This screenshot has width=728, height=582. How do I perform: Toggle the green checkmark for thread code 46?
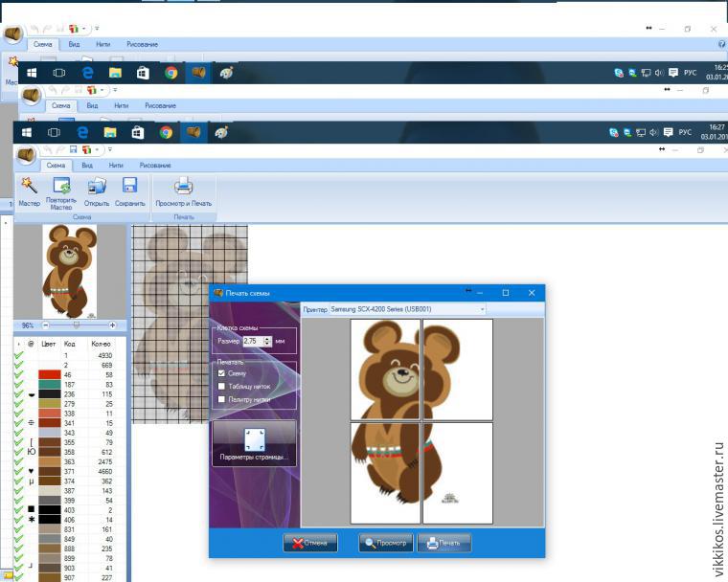click(18, 375)
